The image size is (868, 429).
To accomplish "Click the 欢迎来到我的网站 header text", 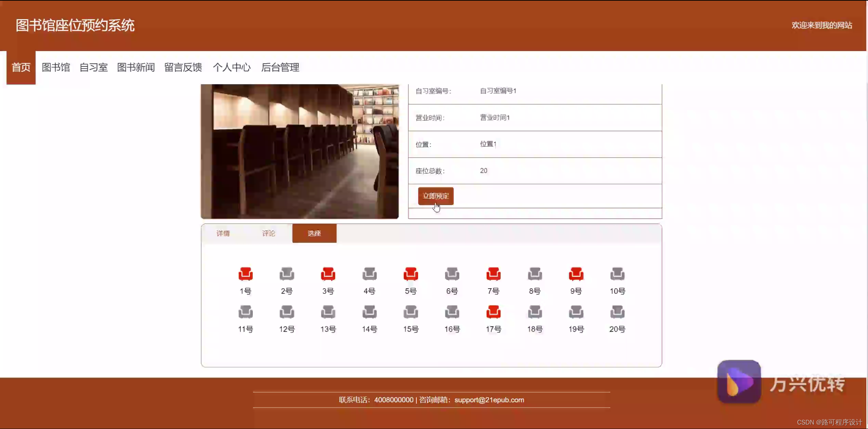I will pyautogui.click(x=822, y=25).
